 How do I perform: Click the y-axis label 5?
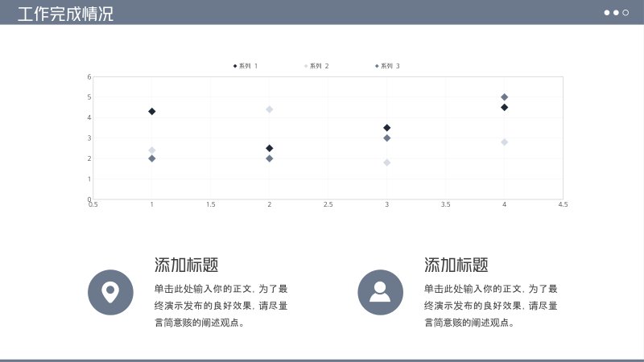[x=89, y=97]
